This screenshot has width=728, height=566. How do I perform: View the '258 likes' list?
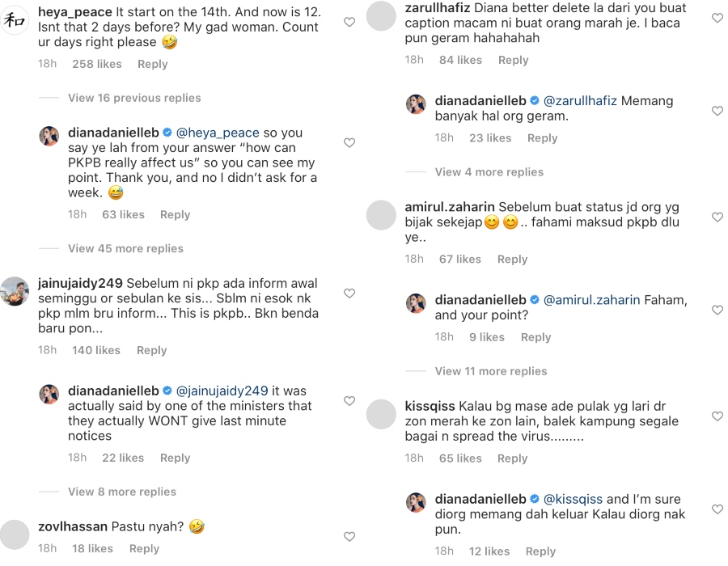[97, 64]
